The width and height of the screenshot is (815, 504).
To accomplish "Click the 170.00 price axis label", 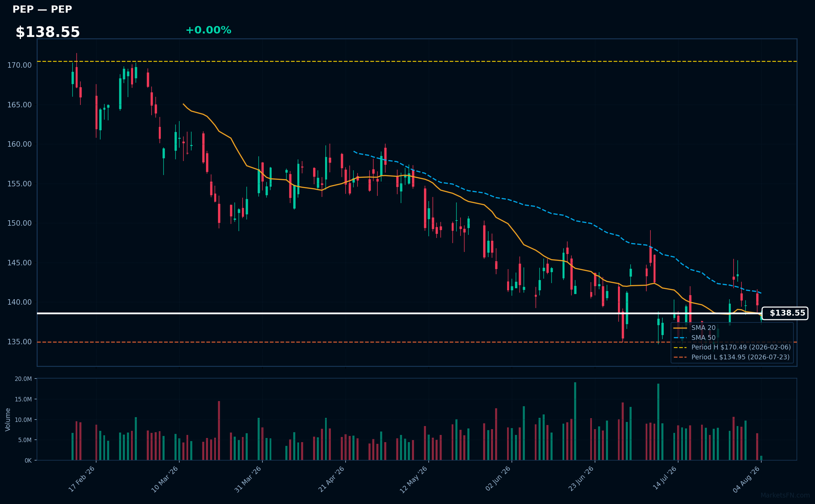I will point(20,65).
